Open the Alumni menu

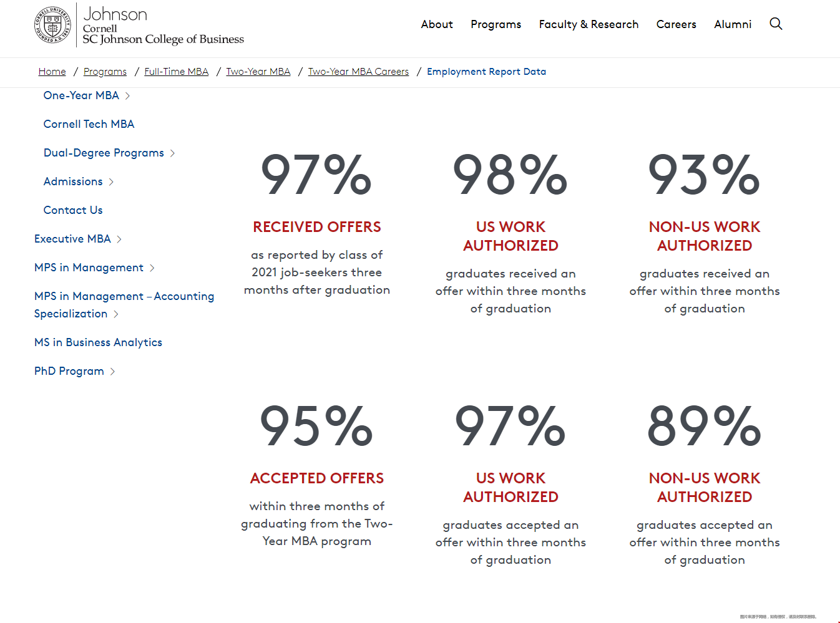[x=733, y=24]
